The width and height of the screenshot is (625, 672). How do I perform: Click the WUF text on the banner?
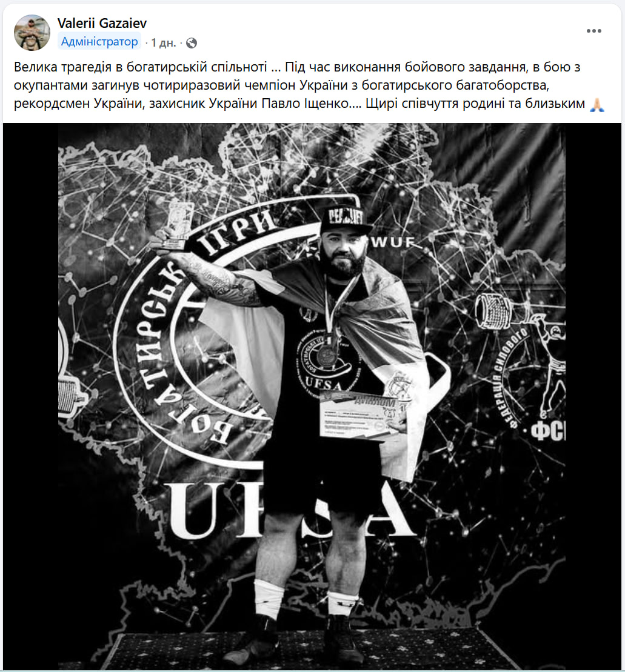(x=393, y=242)
